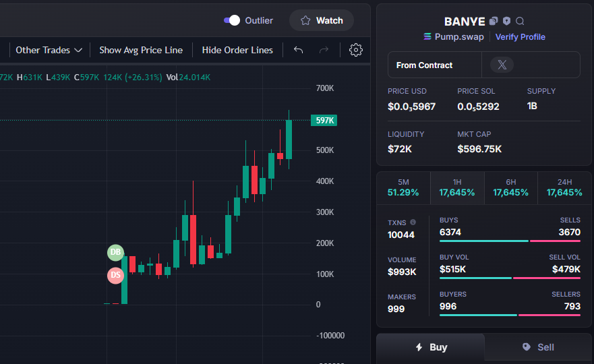Select the BANYE token name heading
The height and width of the screenshot is (364, 594).
465,22
